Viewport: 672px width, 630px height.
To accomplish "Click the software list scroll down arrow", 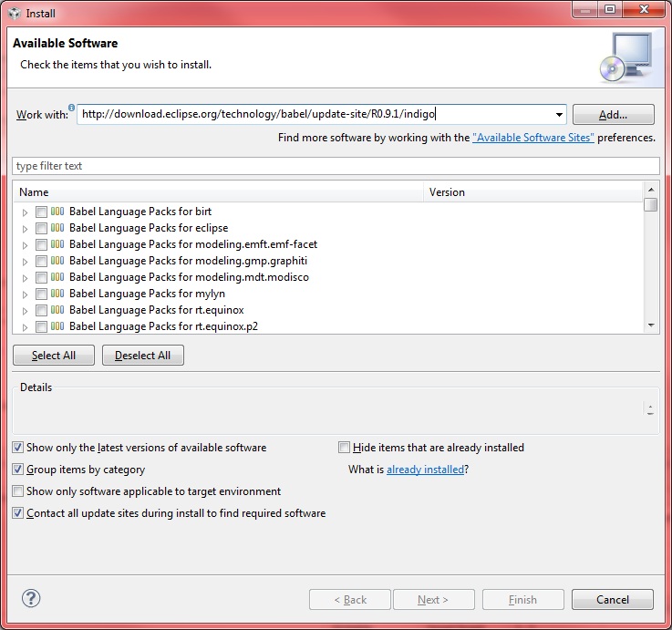I will [651, 325].
